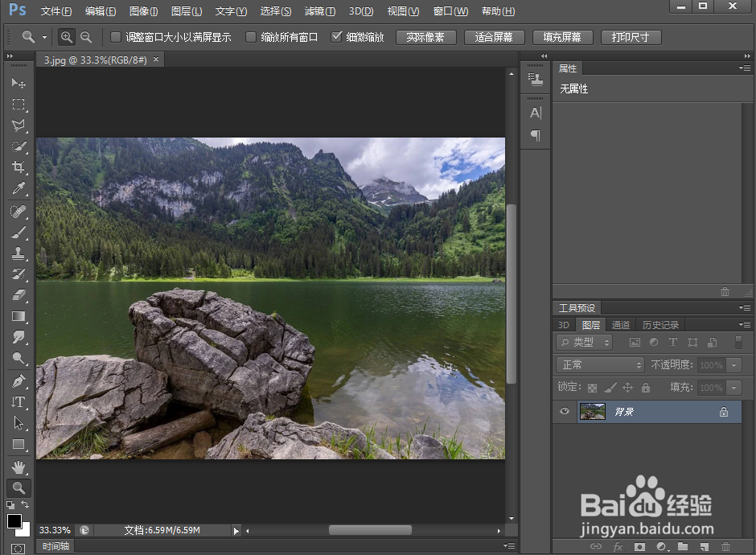This screenshot has height=555, width=756.
Task: Open layers panel flyout menu
Action: pos(745,324)
